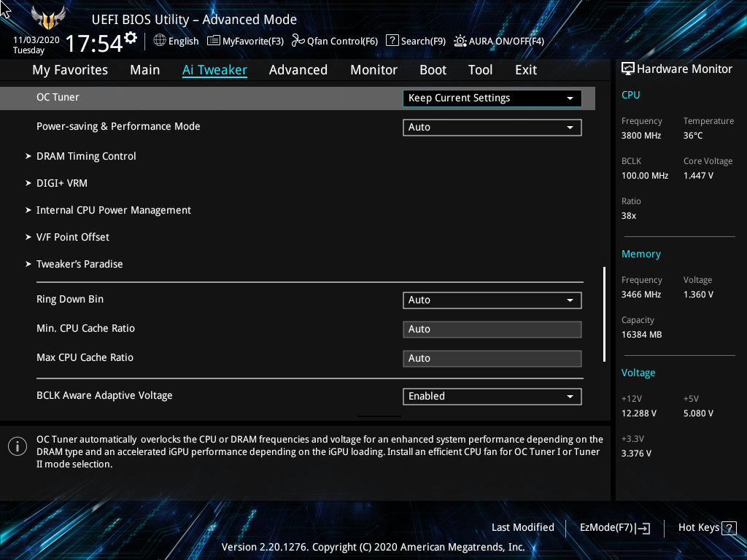Click the CPU frequency 3800 MHz value

click(641, 136)
